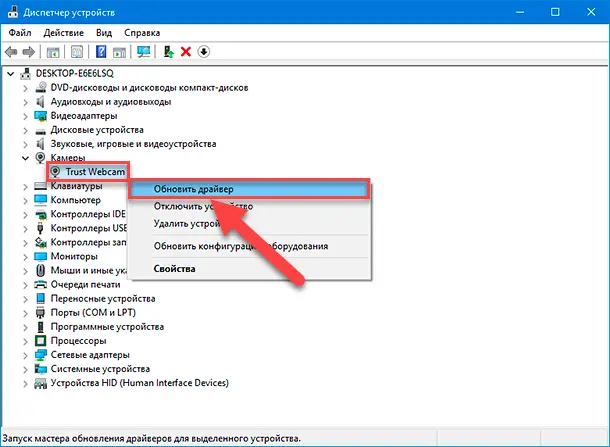This screenshot has width=610, height=447.
Task: Click the Forward arrow toolbar icon
Action: pos(28,51)
